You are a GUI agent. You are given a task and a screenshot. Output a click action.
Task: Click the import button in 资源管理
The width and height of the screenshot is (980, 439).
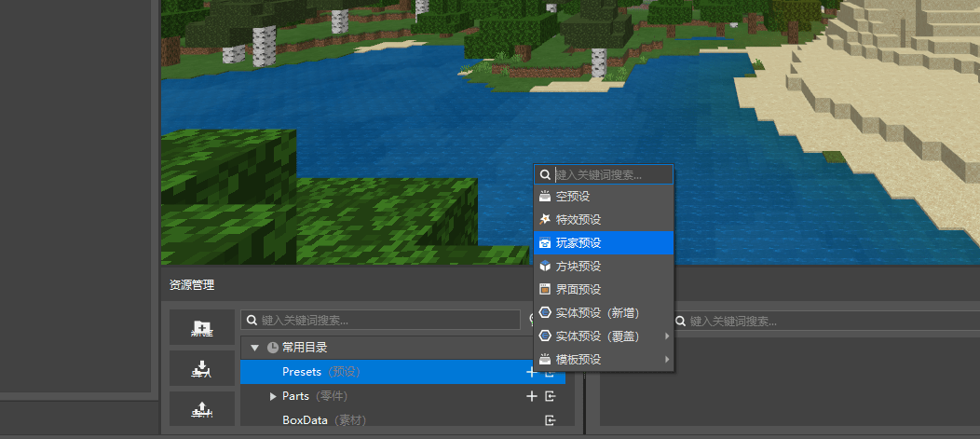click(202, 368)
